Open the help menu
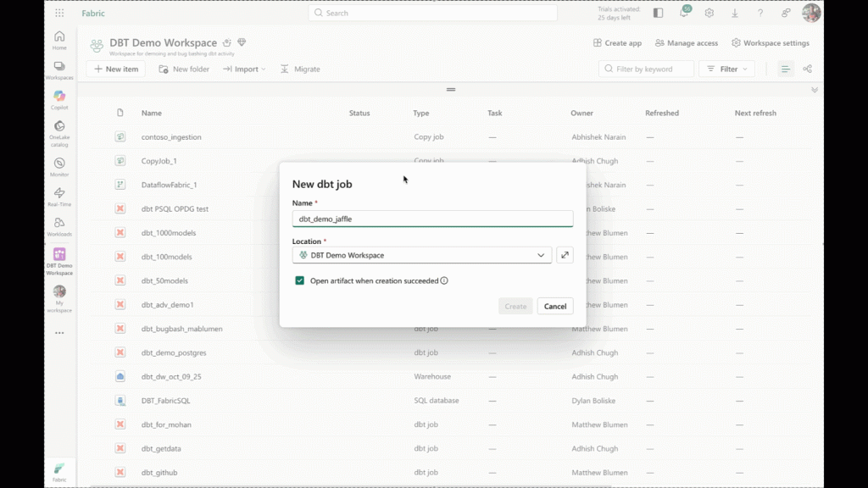The height and width of the screenshot is (488, 868). pyautogui.click(x=761, y=14)
